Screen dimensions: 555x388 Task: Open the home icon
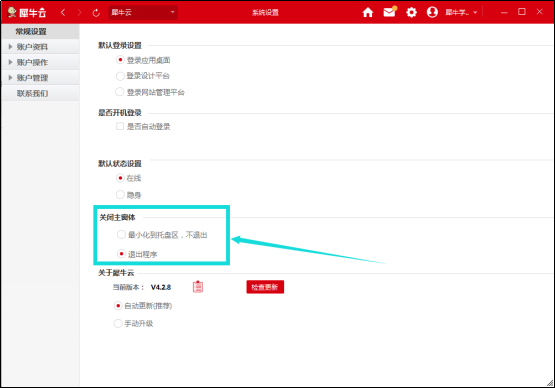pos(368,12)
